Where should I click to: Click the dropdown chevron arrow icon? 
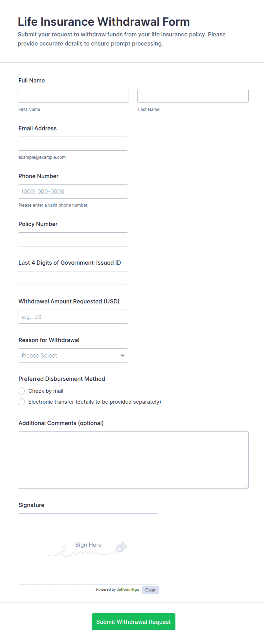(x=123, y=355)
